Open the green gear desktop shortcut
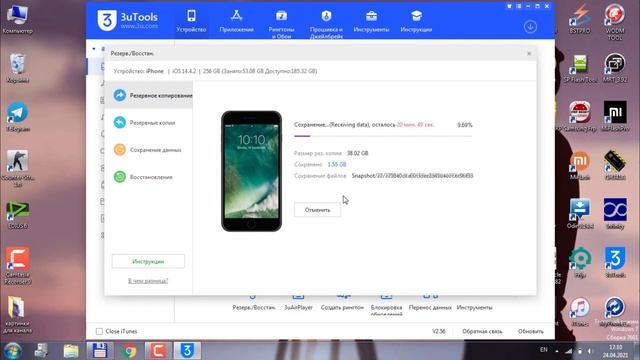Image resolution: width=640 pixels, height=360 pixels. point(580,262)
